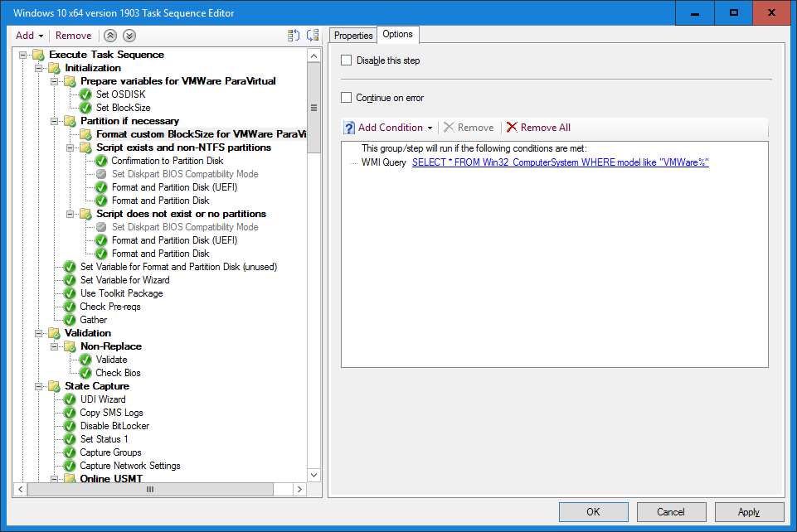Collapse Script exists and non-NTFS partitions group
The width and height of the screenshot is (797, 532).
tap(70, 148)
